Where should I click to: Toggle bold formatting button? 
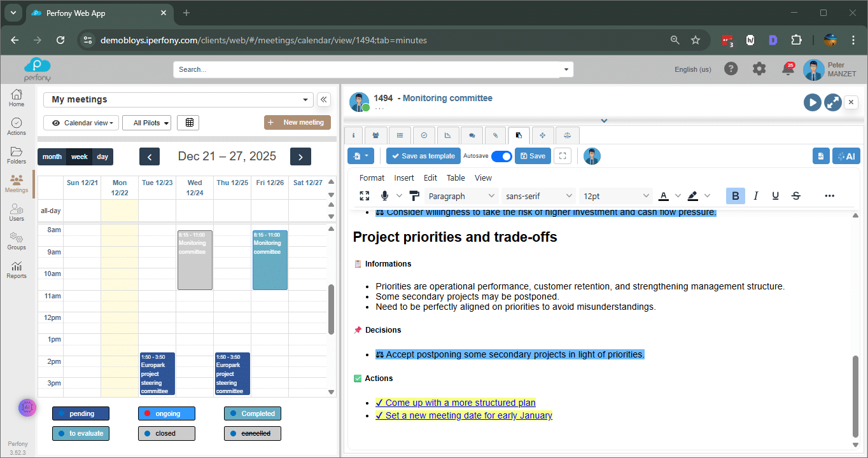(x=736, y=196)
